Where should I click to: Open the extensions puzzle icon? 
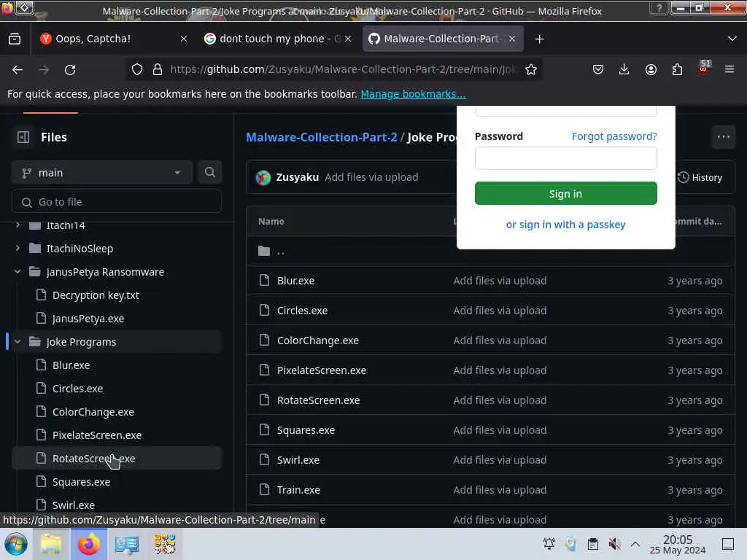click(677, 69)
